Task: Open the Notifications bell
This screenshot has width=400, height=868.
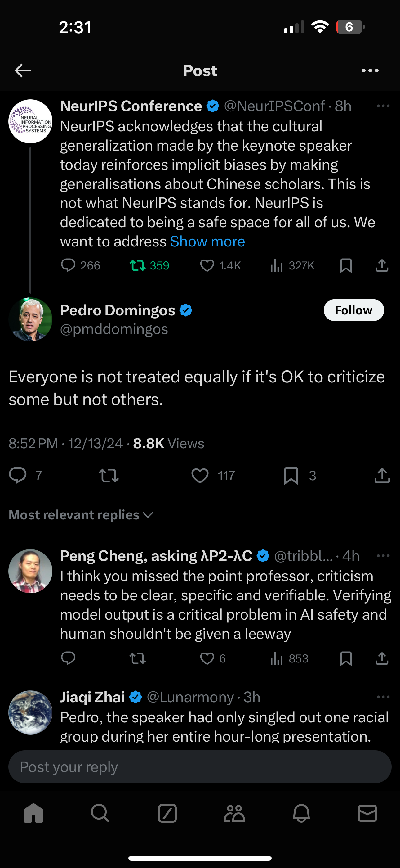Action: tap(301, 813)
